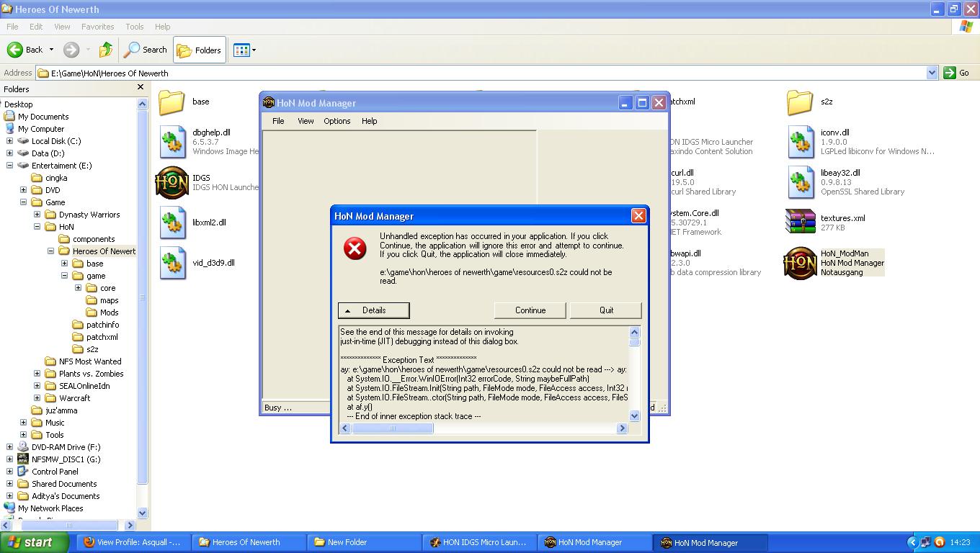Expand the Plants vs. Zombies tree node
The image size is (980, 553).
[37, 374]
